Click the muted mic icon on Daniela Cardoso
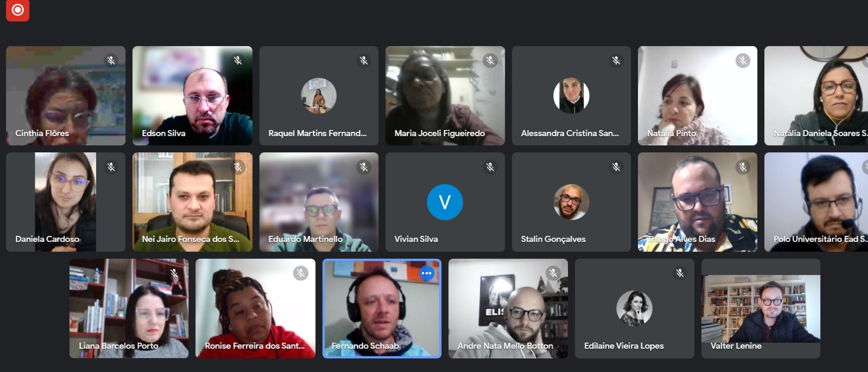The width and height of the screenshot is (868, 372). pyautogui.click(x=111, y=167)
